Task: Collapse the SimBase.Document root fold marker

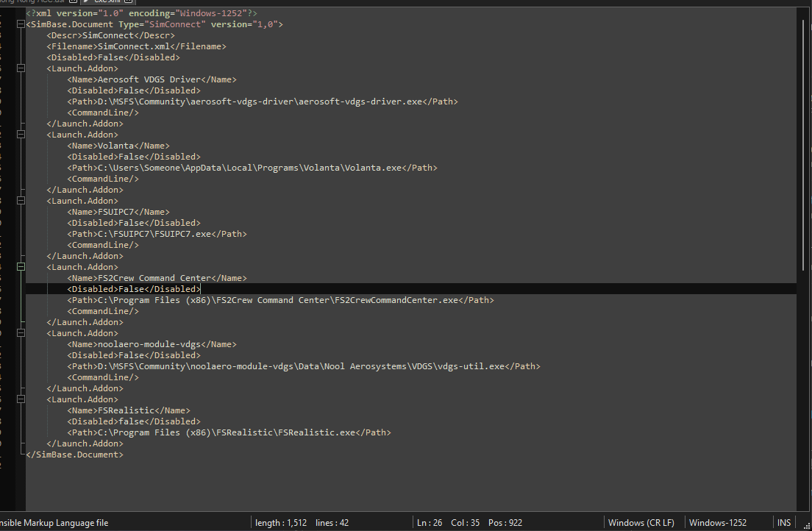Action: 21,24
